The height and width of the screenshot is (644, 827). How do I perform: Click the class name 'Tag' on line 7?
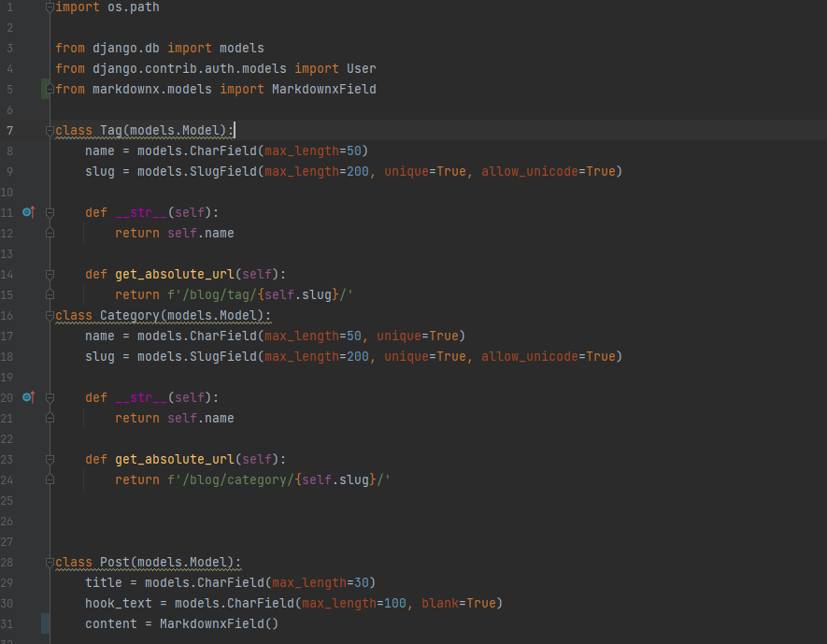[x=111, y=130]
